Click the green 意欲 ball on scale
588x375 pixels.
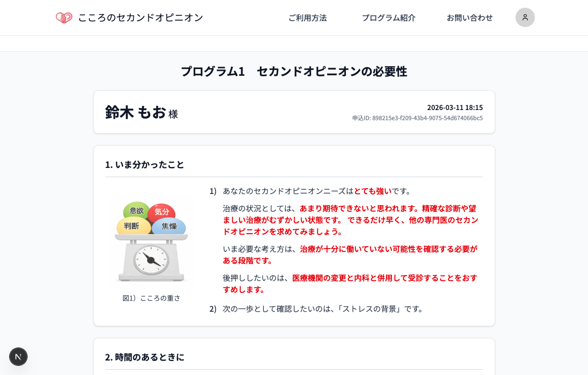136,210
